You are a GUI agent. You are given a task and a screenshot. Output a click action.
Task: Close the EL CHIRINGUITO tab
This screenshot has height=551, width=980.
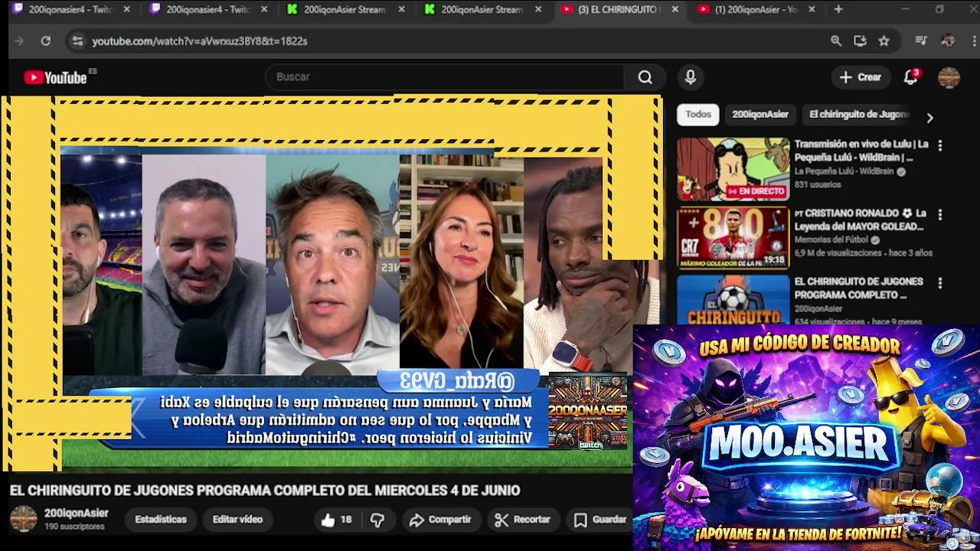[675, 9]
